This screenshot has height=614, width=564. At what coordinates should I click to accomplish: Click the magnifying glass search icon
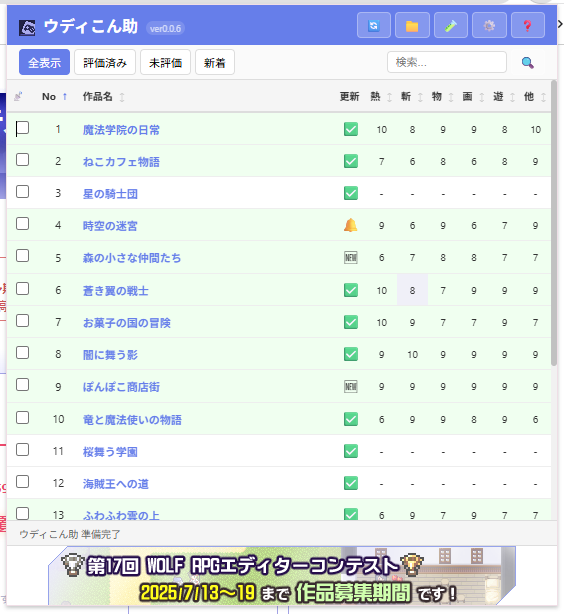point(528,62)
